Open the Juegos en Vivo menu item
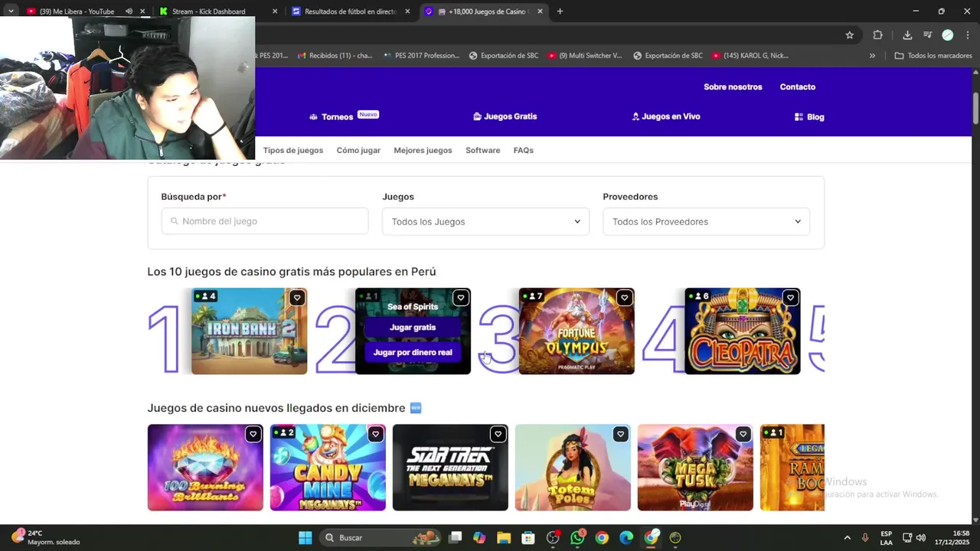980x551 pixels. pyautogui.click(x=666, y=116)
